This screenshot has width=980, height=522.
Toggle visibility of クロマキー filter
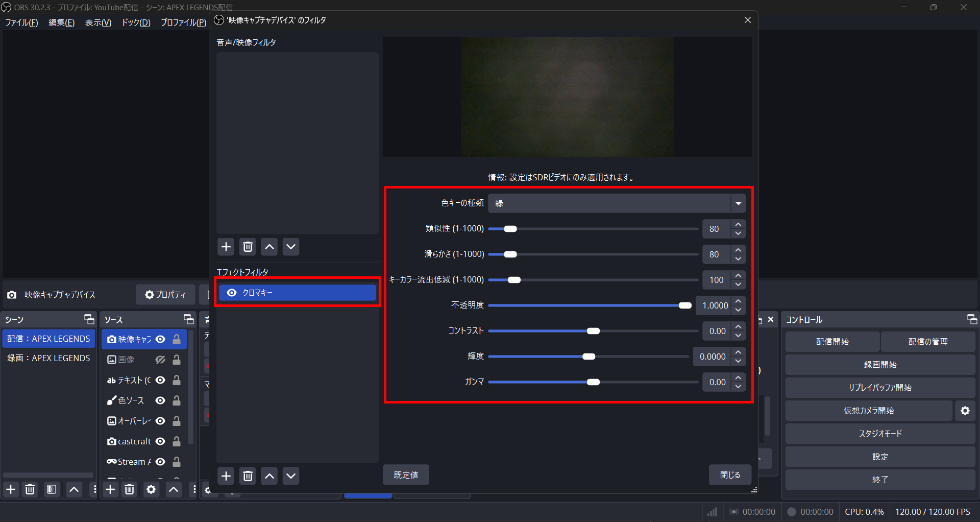pos(232,293)
